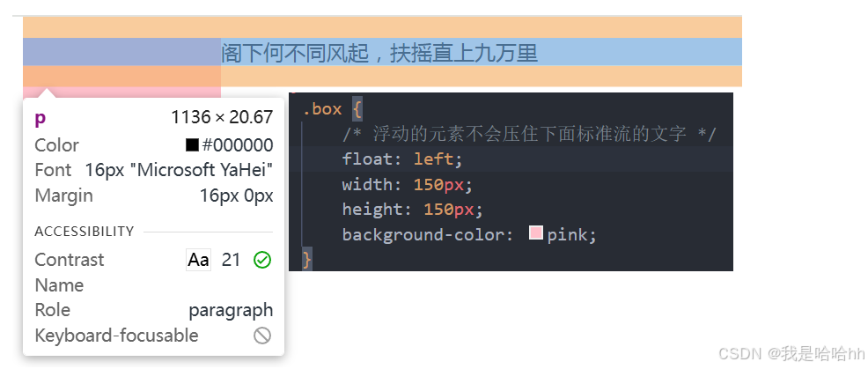Image resolution: width=868 pixels, height=369 pixels.
Task: Click the pink color swatch before 'pink;'
Action: [535, 232]
